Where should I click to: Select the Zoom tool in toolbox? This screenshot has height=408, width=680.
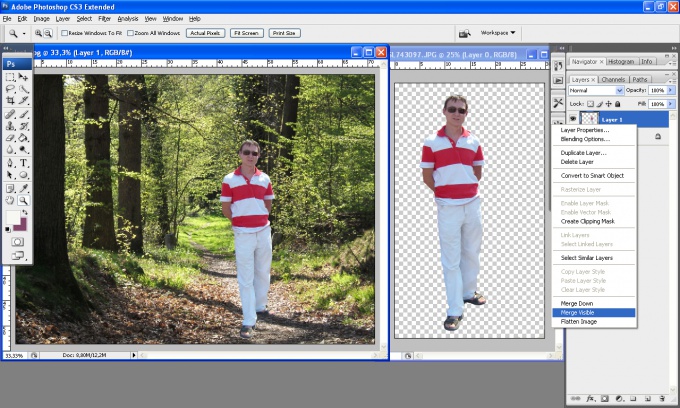click(24, 200)
